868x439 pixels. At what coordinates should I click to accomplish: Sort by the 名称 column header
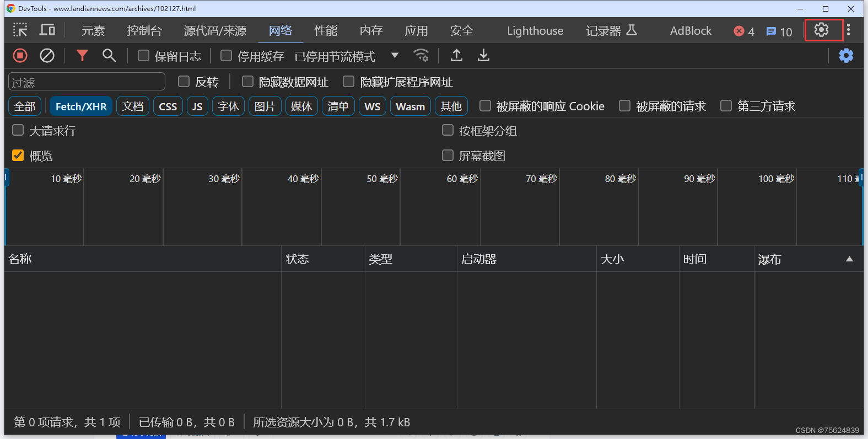click(143, 259)
